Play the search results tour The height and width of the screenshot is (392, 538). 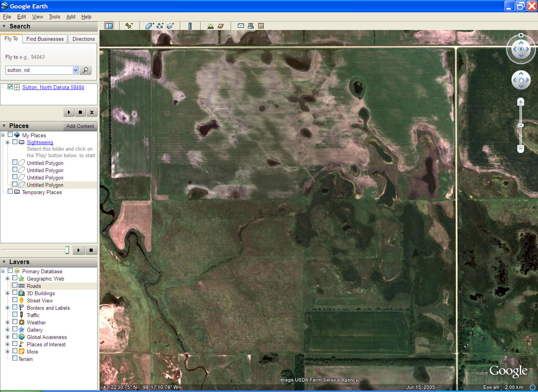point(69,112)
